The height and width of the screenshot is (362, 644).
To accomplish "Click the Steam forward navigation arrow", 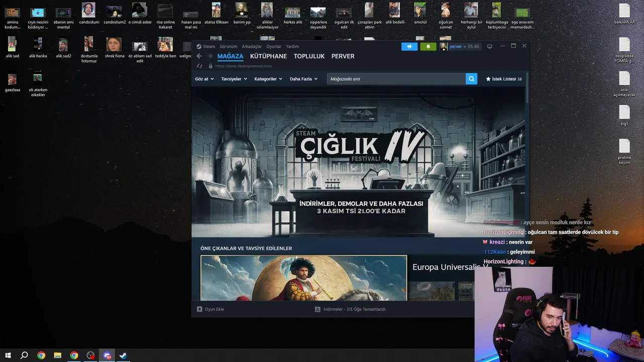I will tap(210, 56).
